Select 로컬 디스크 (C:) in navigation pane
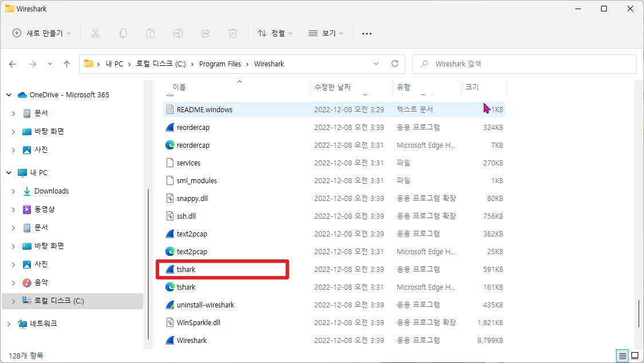The height and width of the screenshot is (363, 644). point(59,301)
